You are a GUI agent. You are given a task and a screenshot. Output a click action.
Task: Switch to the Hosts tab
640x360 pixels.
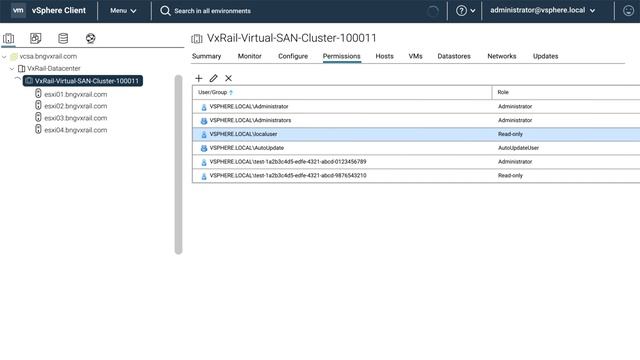click(384, 56)
